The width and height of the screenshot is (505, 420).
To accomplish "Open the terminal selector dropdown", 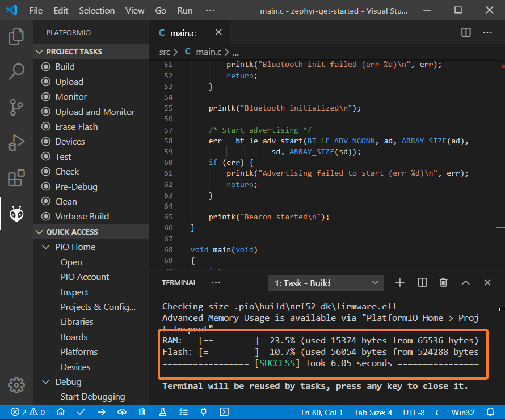I will click(326, 283).
